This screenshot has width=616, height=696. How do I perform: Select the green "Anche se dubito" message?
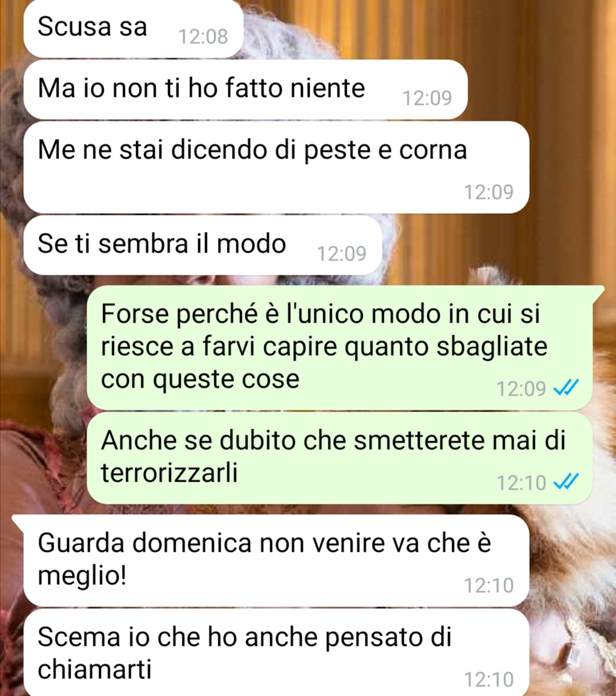(339, 458)
